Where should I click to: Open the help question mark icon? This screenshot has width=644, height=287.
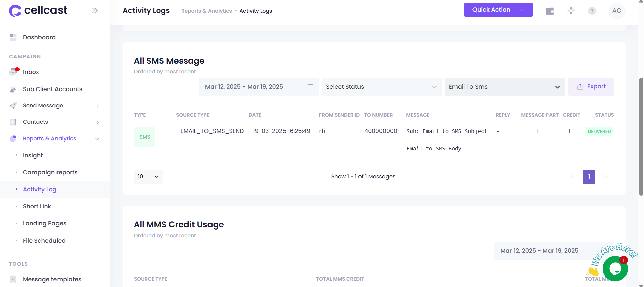coord(592,11)
